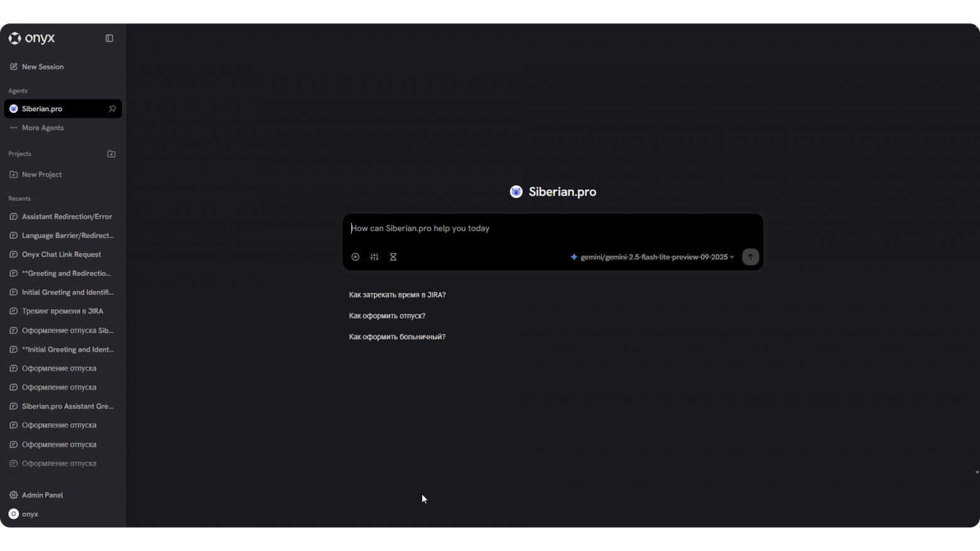Collapse the sidebar with the panel icon
This screenshot has width=980, height=551.
[109, 38]
